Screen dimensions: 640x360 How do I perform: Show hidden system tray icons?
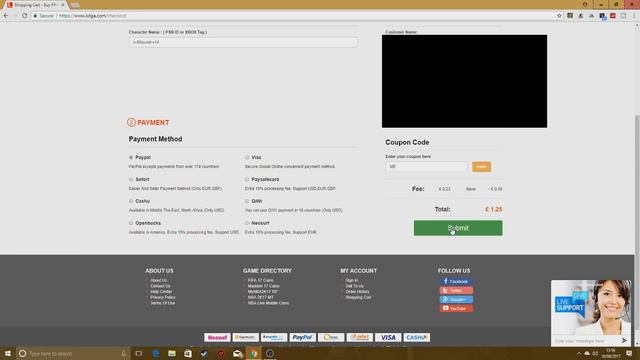pyautogui.click(x=578, y=353)
